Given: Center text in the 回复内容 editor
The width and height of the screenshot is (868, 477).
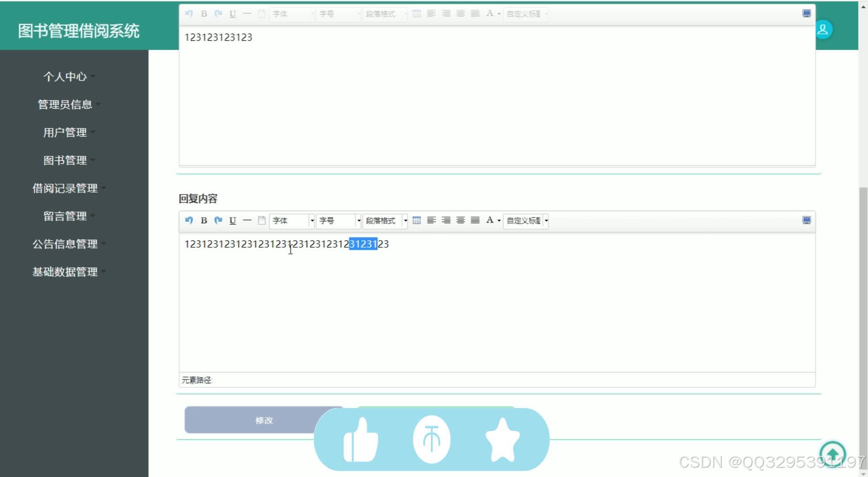Looking at the screenshot, I should pyautogui.click(x=461, y=220).
